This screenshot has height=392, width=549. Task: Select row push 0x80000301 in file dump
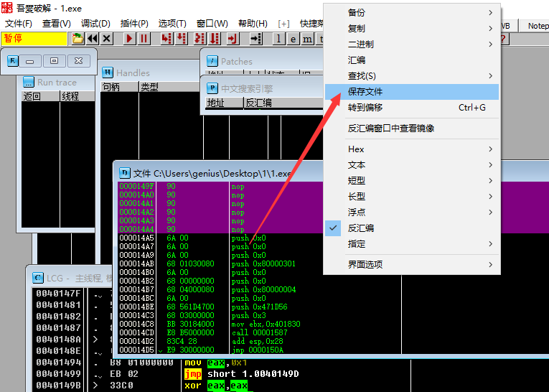coord(263,263)
